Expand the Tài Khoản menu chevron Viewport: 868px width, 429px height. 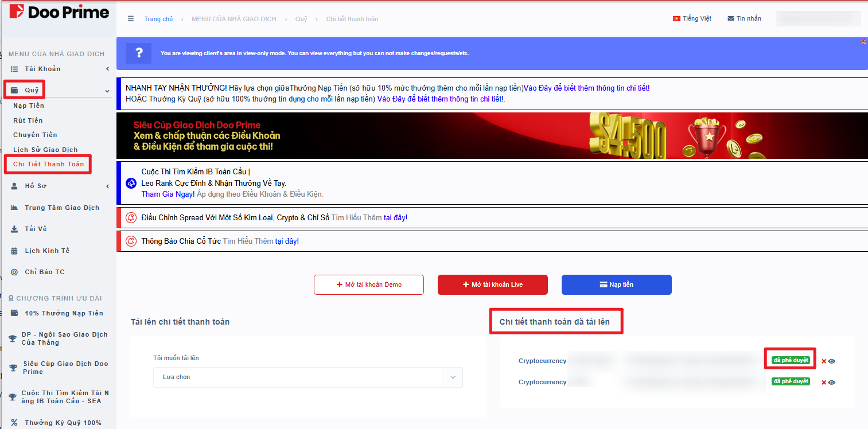[107, 69]
